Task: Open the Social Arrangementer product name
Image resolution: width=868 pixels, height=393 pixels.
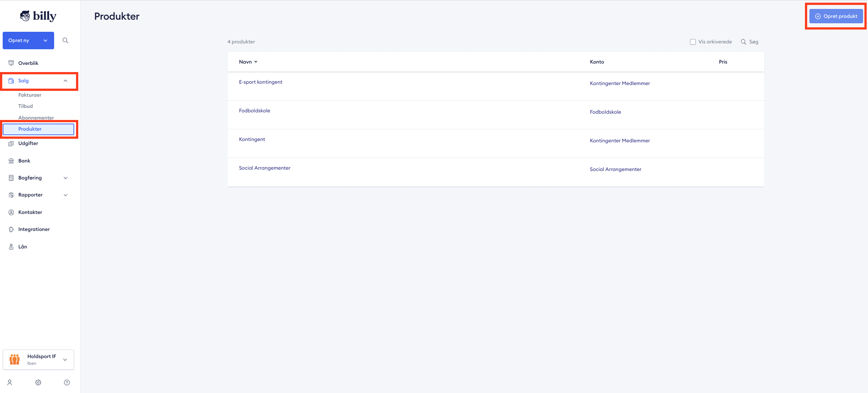Action: (x=265, y=168)
